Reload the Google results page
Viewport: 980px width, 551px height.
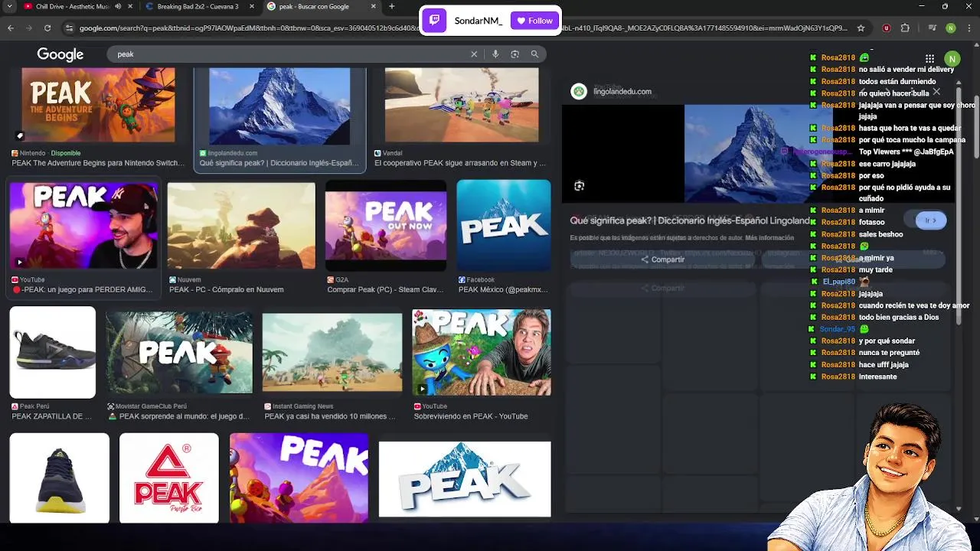47,28
